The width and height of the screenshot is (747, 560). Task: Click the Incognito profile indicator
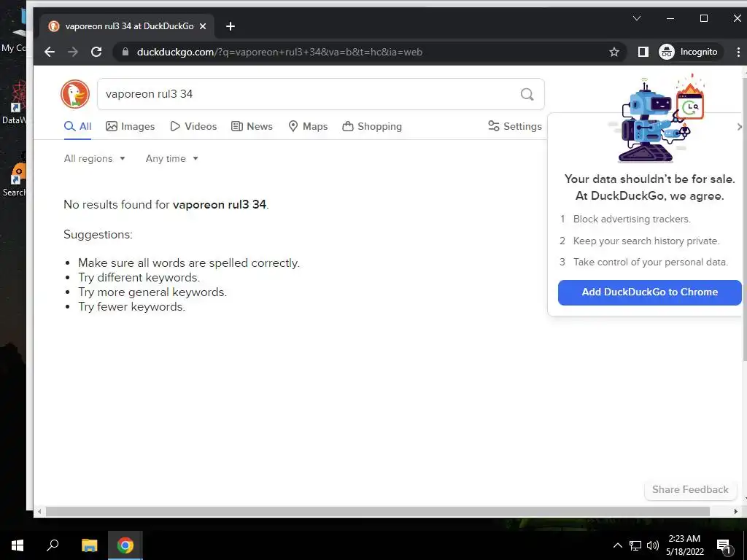[x=689, y=52]
